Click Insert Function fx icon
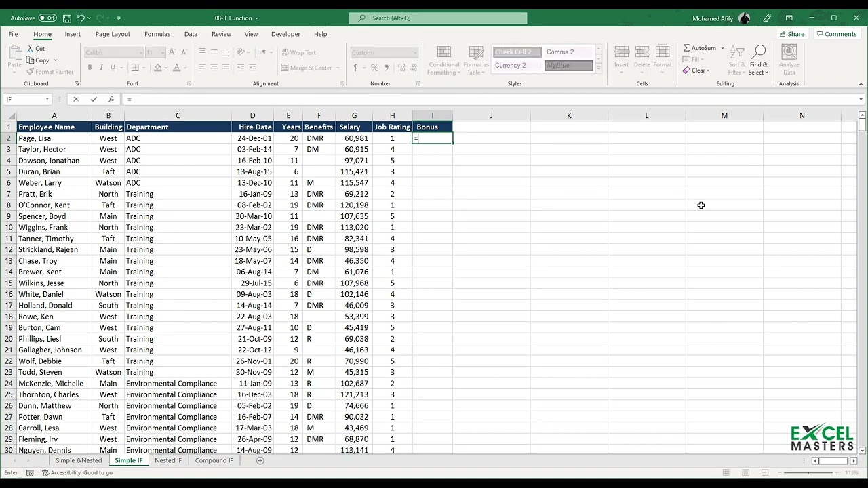This screenshot has width=868, height=488. (111, 99)
